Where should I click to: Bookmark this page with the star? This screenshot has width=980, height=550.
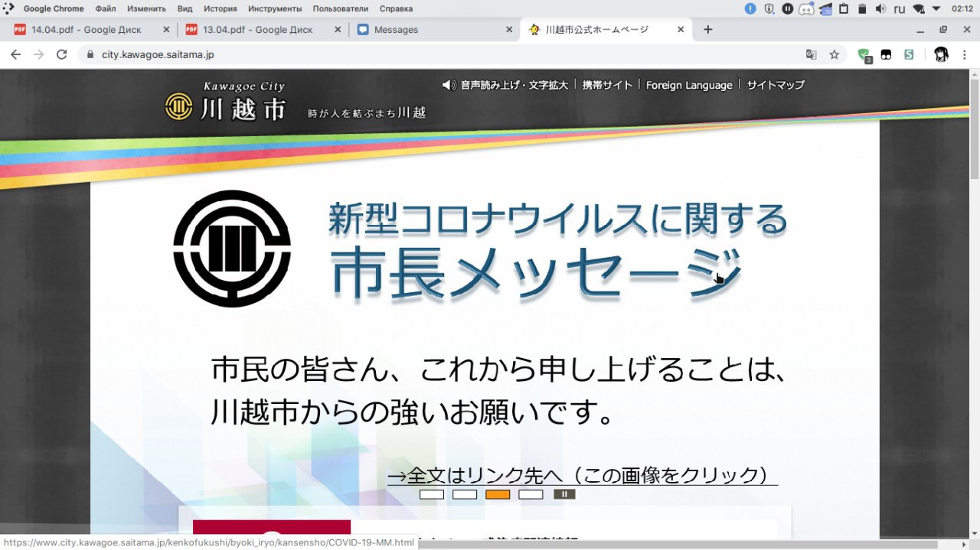coord(835,55)
